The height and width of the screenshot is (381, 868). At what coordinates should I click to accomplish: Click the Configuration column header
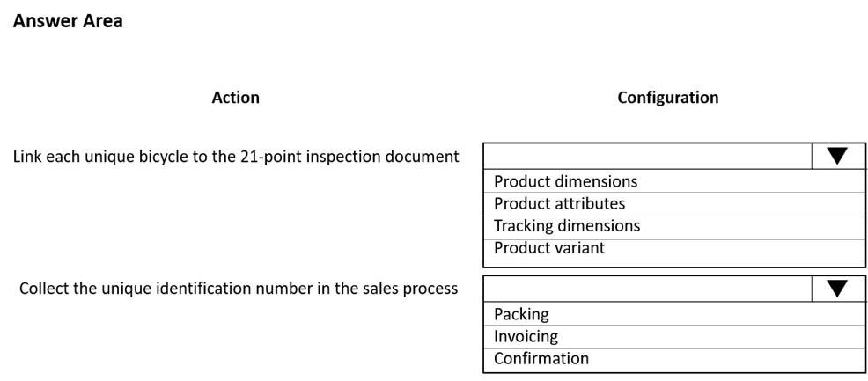click(668, 98)
